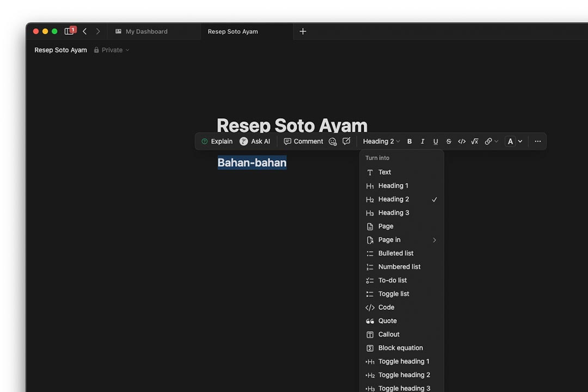Viewport: 588px width, 392px height.
Task: Turn block into Block equation
Action: coord(402,348)
